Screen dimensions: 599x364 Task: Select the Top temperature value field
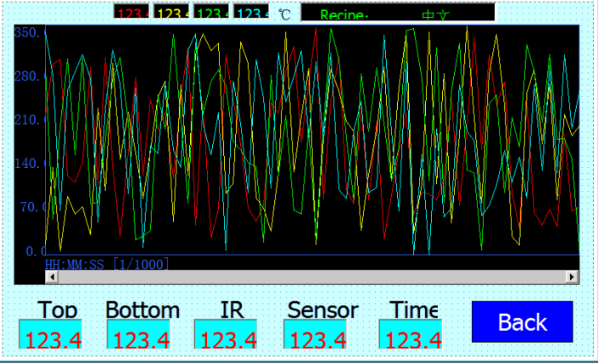click(51, 336)
